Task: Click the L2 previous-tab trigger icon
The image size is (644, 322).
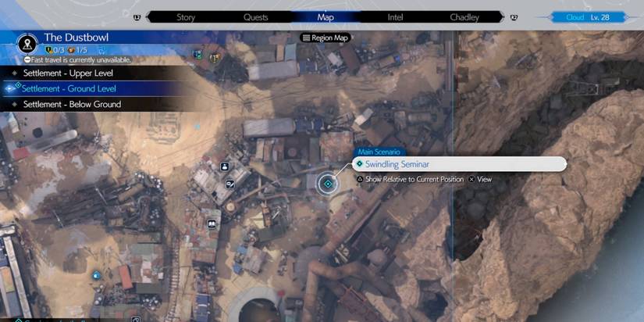Action: tap(137, 17)
